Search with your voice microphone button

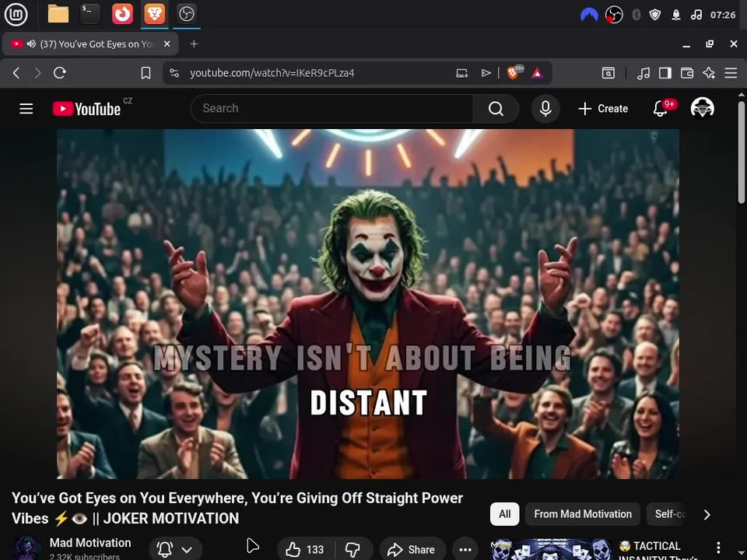tap(545, 109)
